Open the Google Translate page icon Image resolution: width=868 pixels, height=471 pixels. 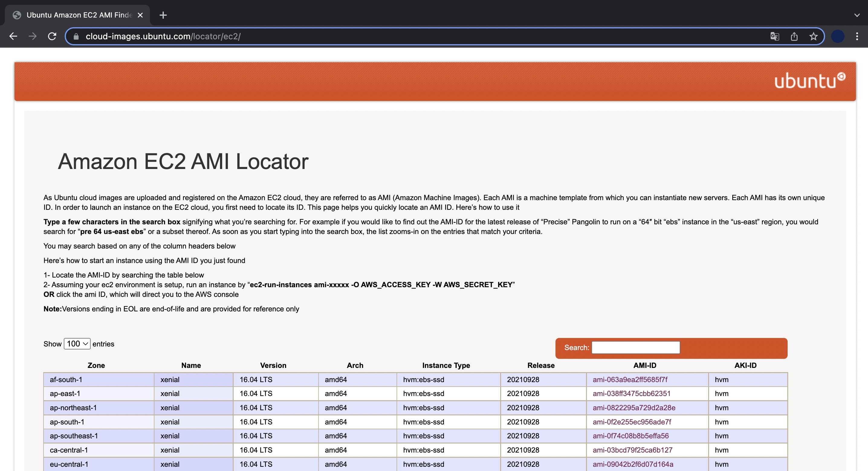tap(774, 36)
